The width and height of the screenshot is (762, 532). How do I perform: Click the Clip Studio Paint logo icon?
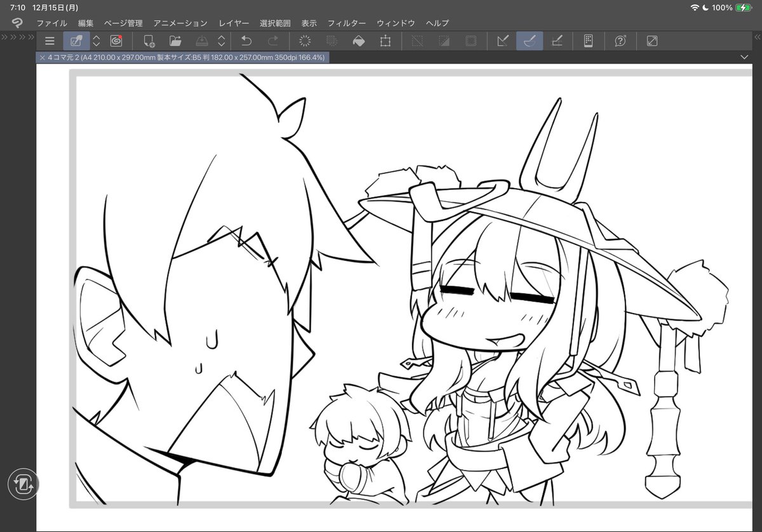coord(17,23)
